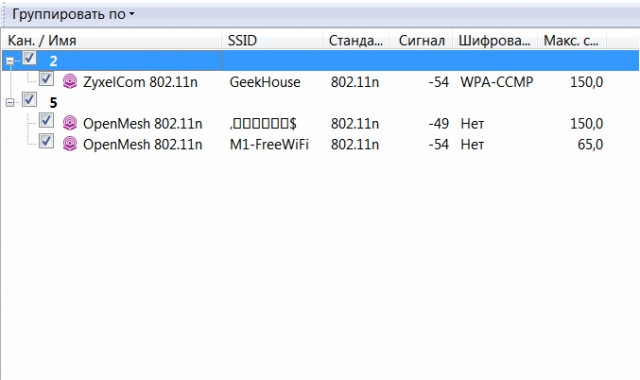The image size is (640, 380).
Task: Click 802.11n standard in garbled SSID row
Action: (355, 123)
